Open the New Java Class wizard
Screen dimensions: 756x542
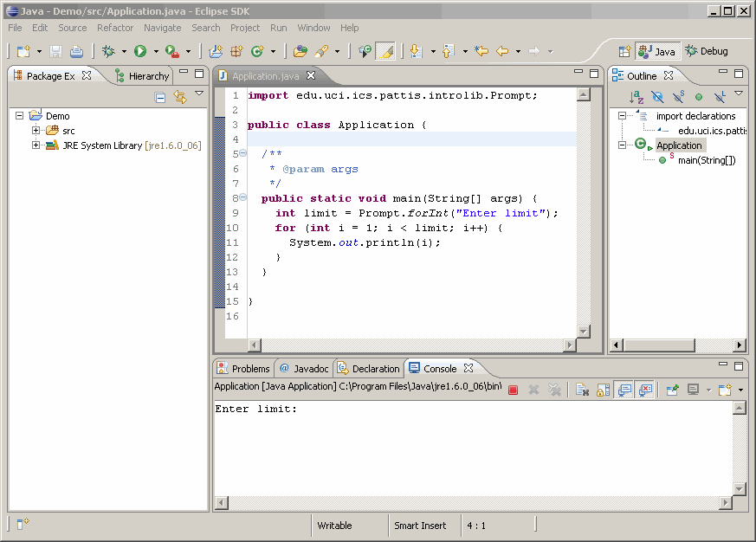(x=256, y=51)
